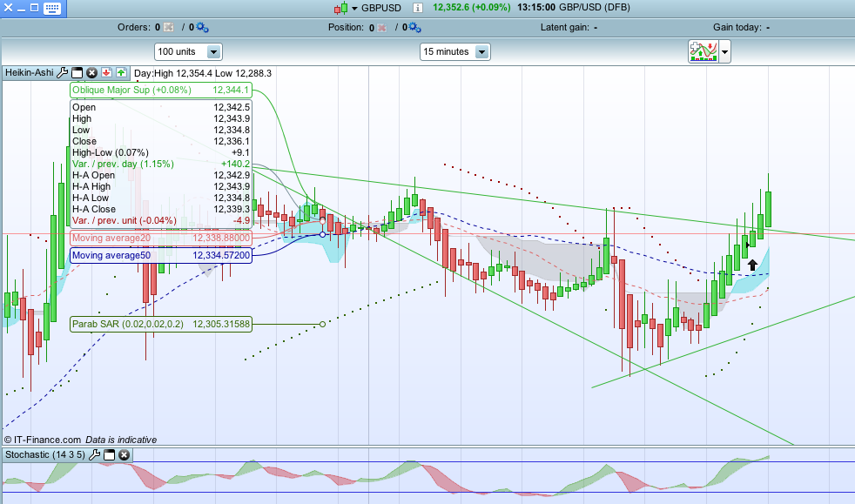Maximize the Heikin-Ashi panel with window icon

tap(77, 72)
